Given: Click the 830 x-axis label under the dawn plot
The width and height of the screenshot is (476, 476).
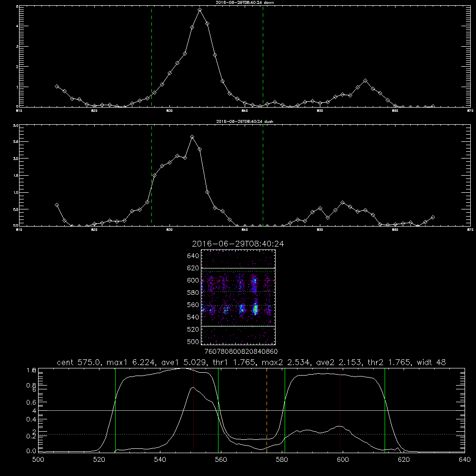Looking at the screenshot, I should click(x=169, y=111).
